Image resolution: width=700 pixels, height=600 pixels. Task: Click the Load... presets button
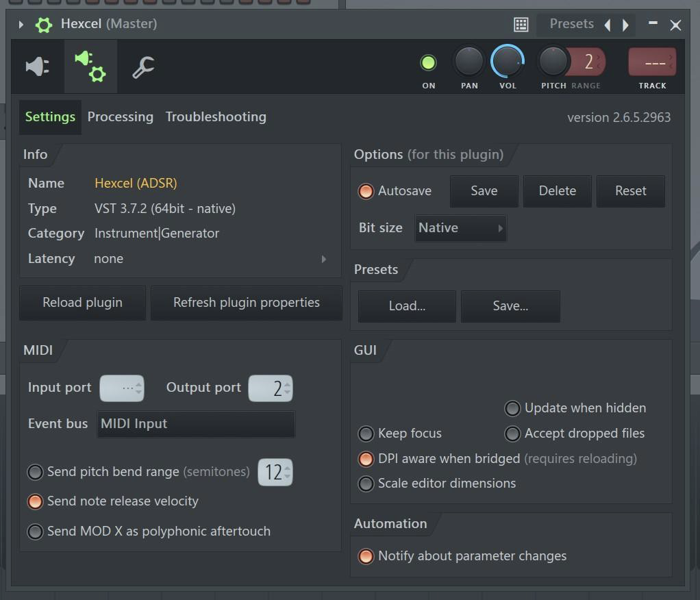(x=407, y=306)
